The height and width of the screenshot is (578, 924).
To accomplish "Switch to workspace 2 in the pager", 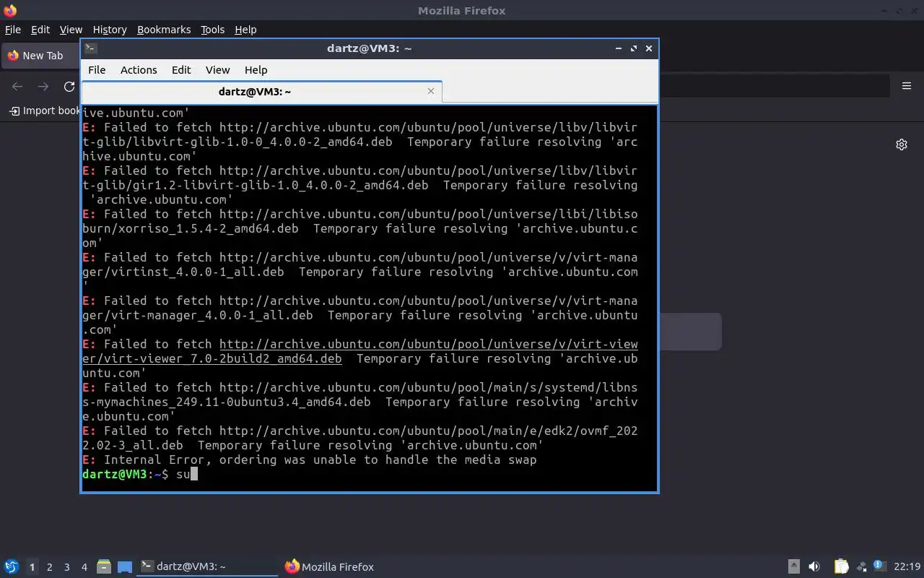I will [x=49, y=567].
